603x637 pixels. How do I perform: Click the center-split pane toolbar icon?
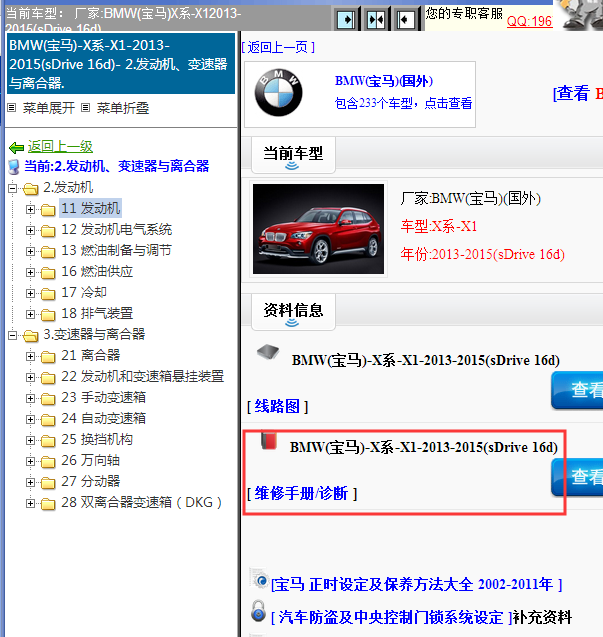376,19
